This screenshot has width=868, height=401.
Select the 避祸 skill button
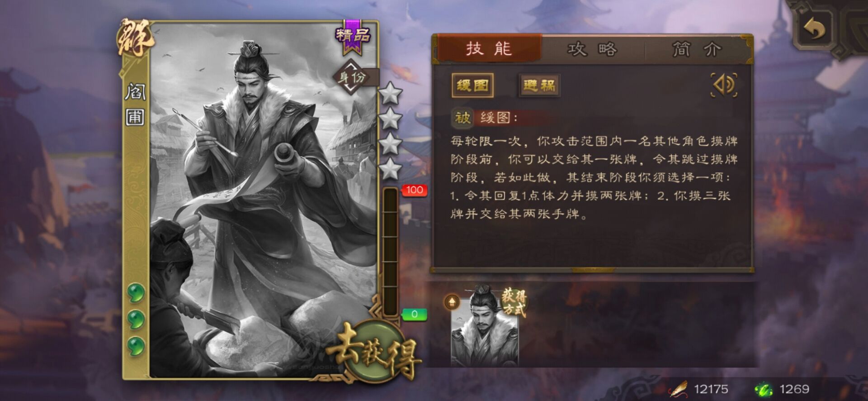tap(539, 85)
